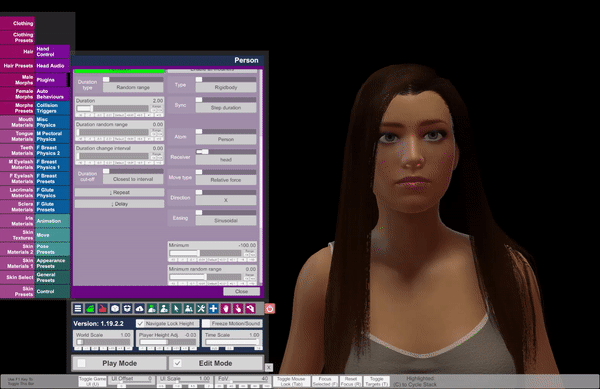The image size is (600, 389).
Task: Open the main hamburger menu icon
Action: pos(78,308)
